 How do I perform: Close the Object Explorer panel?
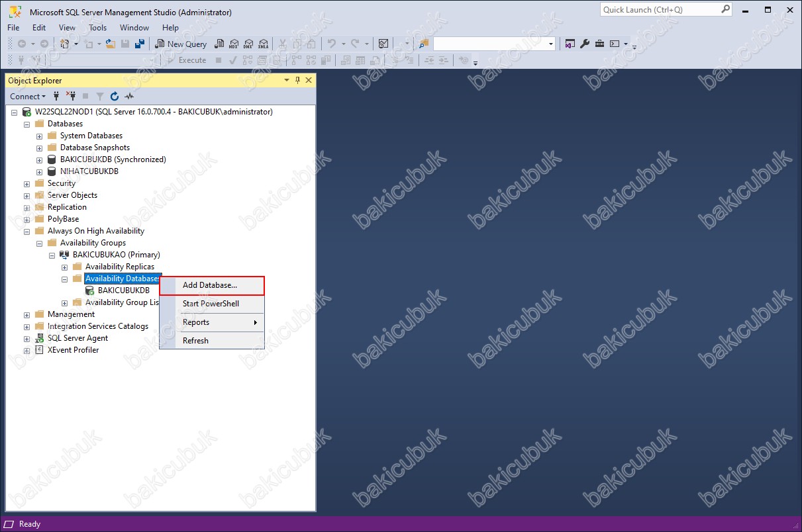click(308, 80)
